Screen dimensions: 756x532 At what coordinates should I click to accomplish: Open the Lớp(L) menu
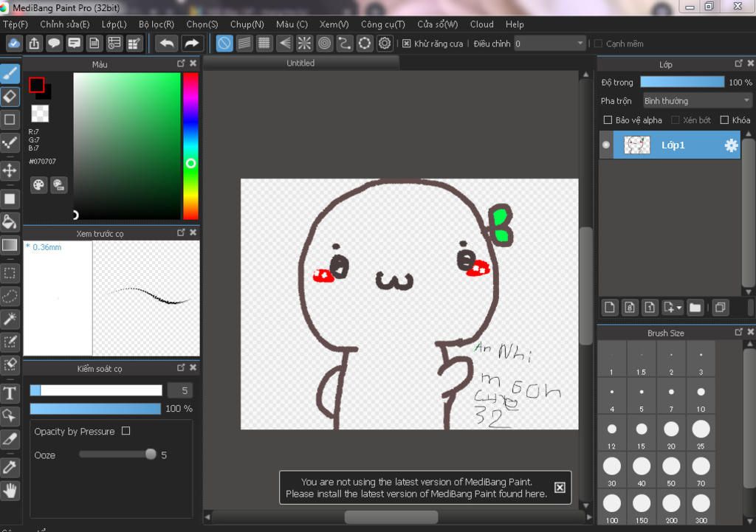[114, 24]
